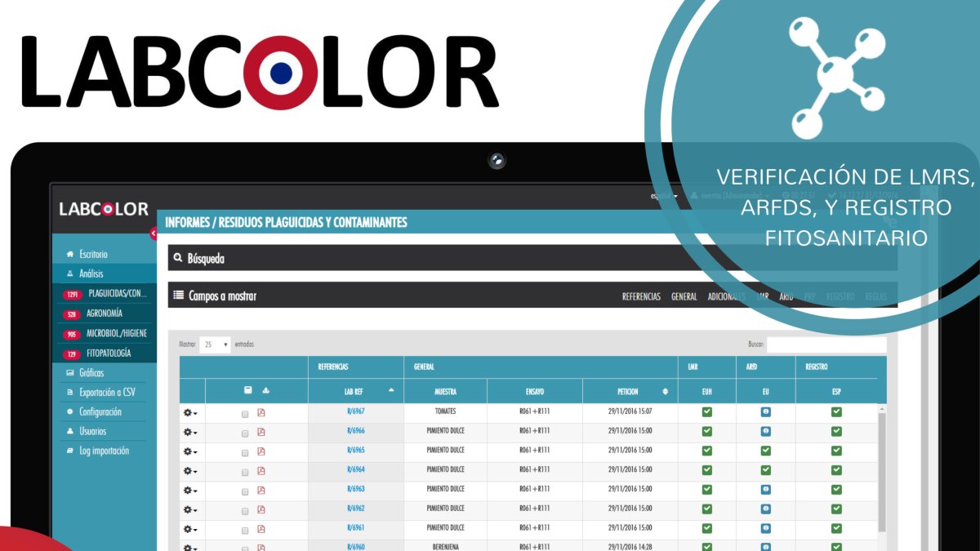Click the magnifier icon in Búsqueda bar
Image resolution: width=980 pixels, height=551 pixels.
pyautogui.click(x=177, y=257)
